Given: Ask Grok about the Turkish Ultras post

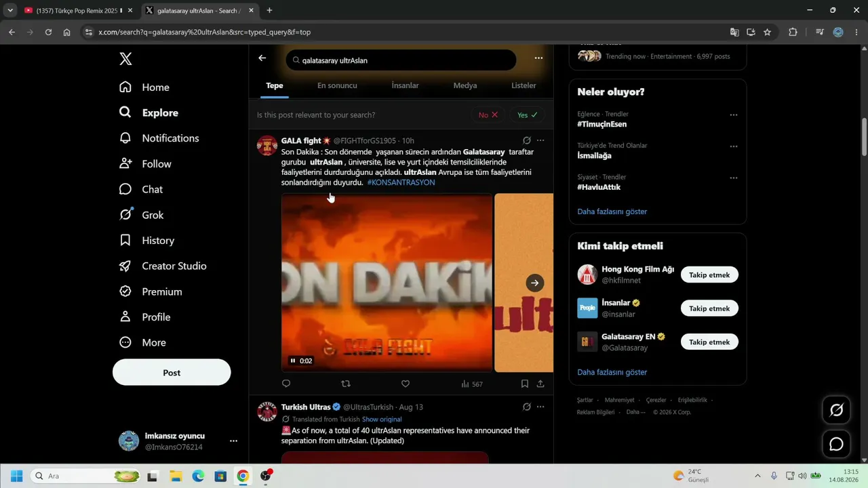Looking at the screenshot, I should [x=527, y=407].
